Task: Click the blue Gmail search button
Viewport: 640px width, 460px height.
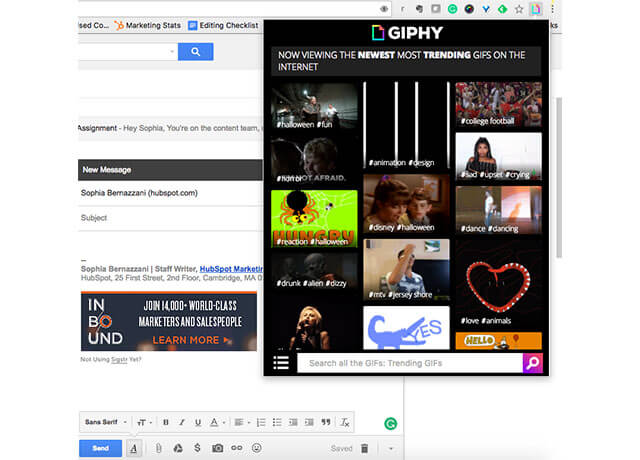Action: (195, 51)
